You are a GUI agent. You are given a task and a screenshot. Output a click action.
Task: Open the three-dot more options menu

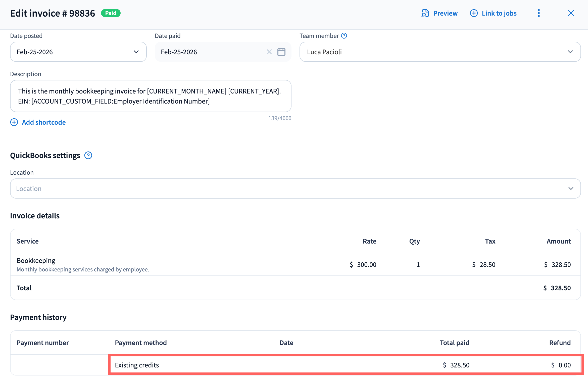click(538, 13)
